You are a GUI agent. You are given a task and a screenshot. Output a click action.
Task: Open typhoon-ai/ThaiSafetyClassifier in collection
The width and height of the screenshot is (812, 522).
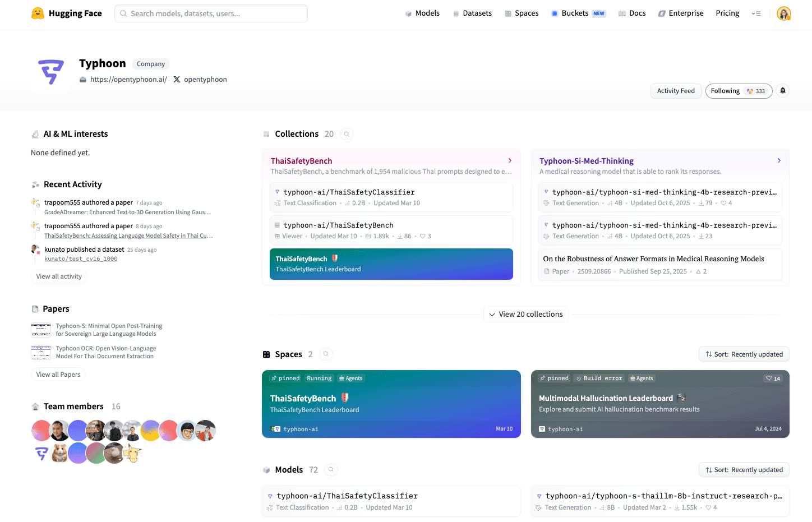(391, 197)
